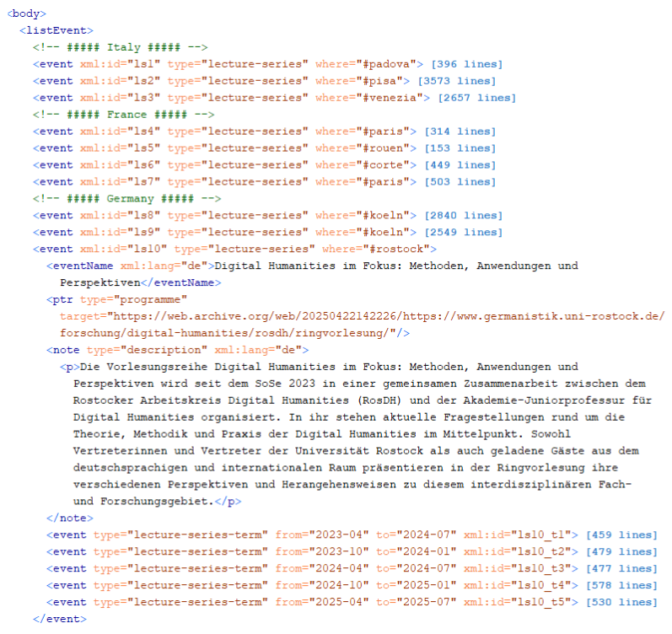Click to="2025-01" attribute

[417, 585]
